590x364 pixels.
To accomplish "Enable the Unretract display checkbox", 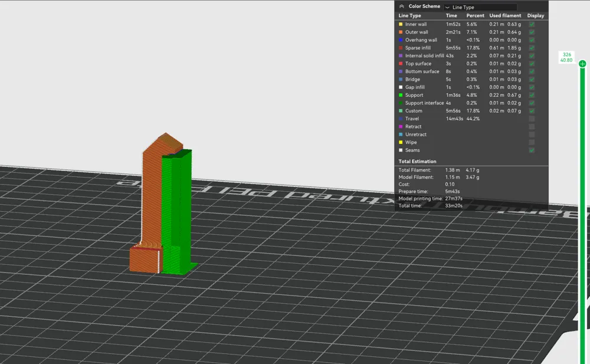I will [532, 135].
